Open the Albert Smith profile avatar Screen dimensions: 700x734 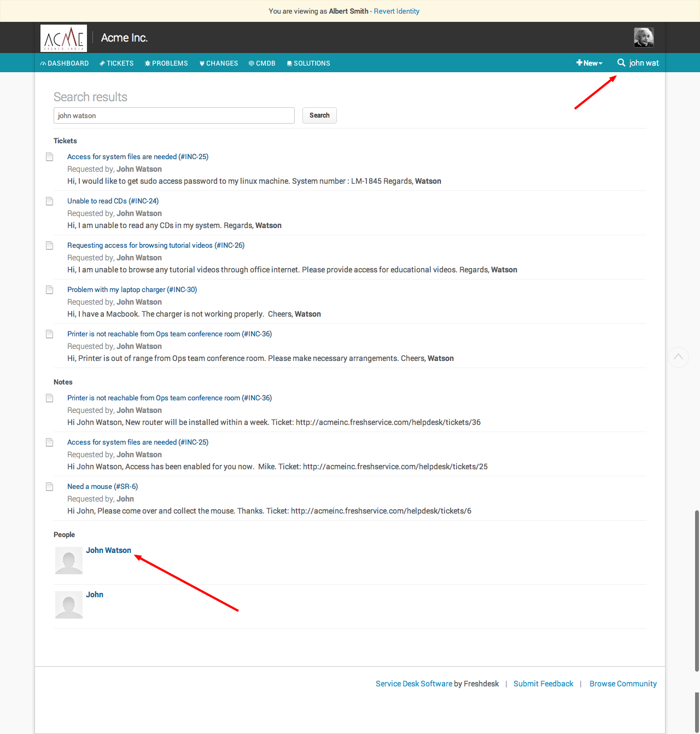(644, 38)
